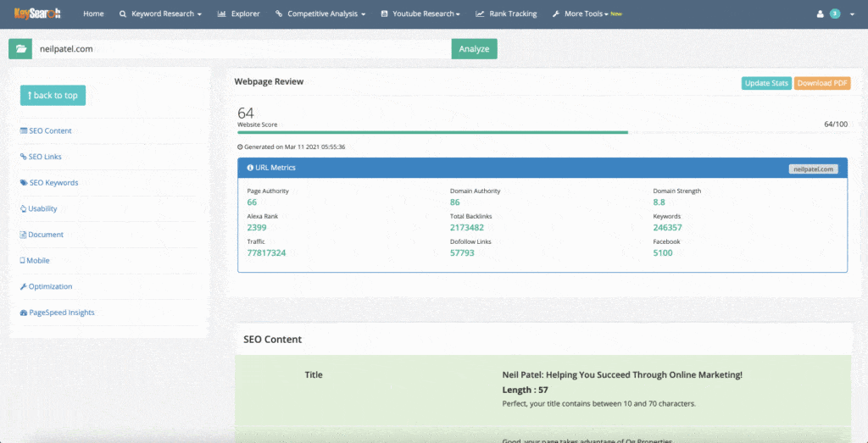Open the Keyword Research dropdown menu

[160, 14]
